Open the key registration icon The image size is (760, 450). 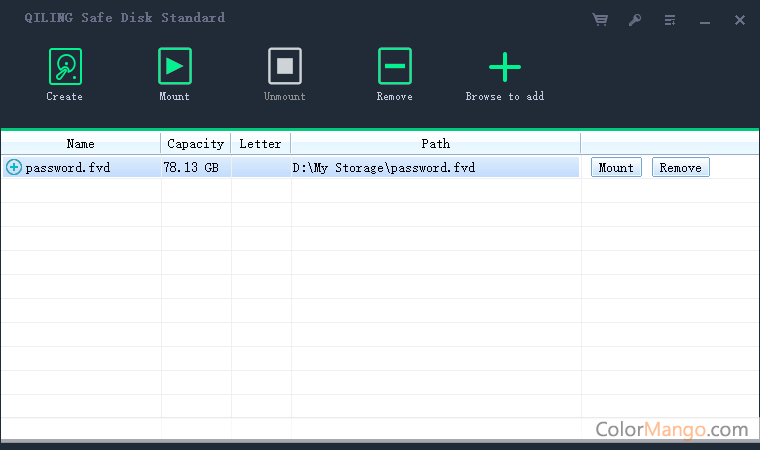[635, 20]
